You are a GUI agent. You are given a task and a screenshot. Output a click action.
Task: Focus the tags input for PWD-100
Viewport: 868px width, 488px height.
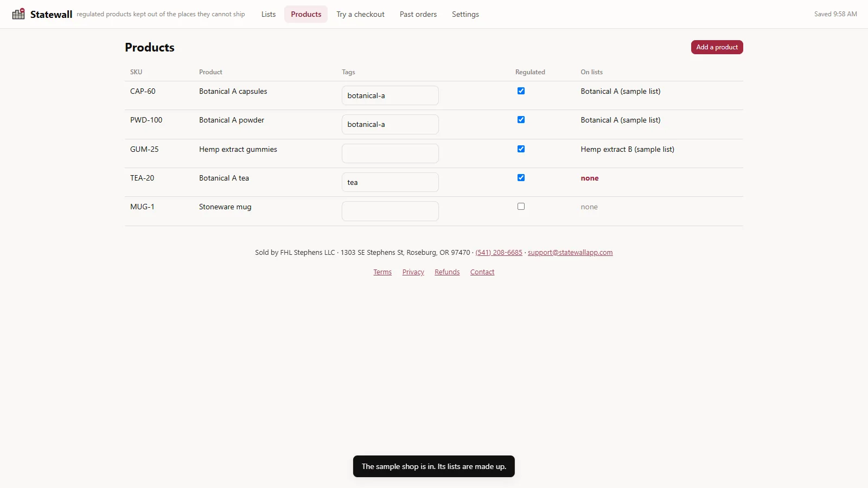(x=390, y=124)
